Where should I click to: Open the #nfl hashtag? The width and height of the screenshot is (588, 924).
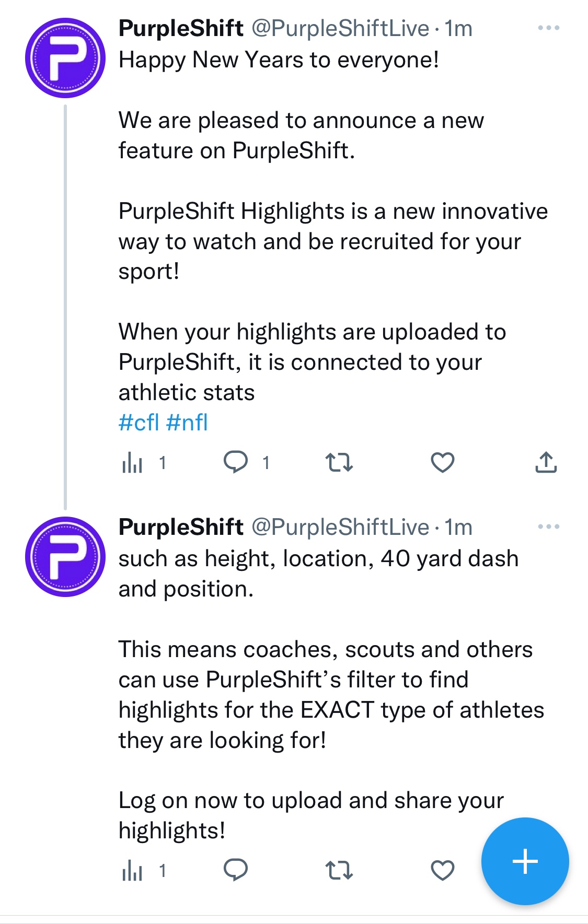(x=187, y=423)
